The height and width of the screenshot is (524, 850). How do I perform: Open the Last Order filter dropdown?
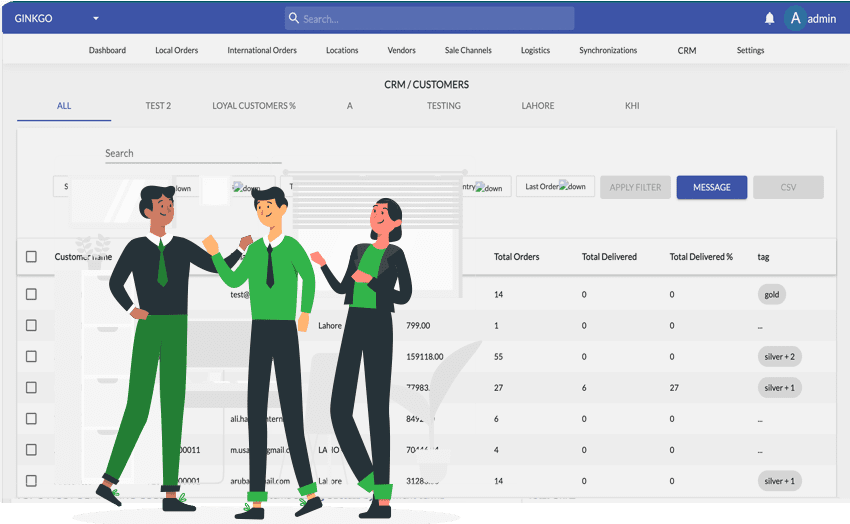click(555, 186)
